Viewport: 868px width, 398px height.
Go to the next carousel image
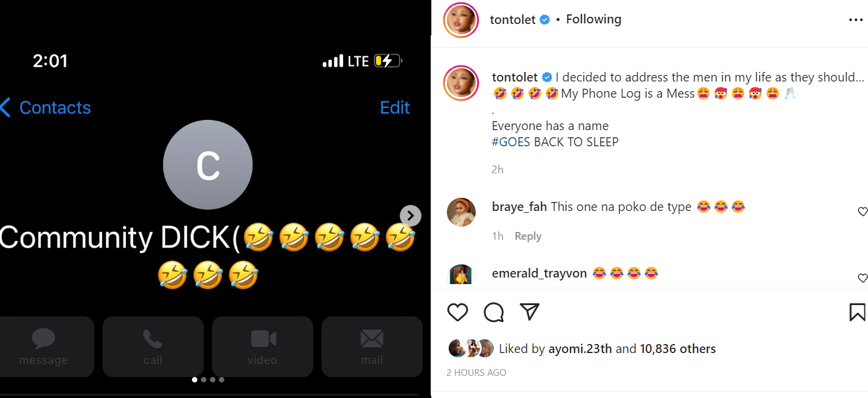[410, 216]
